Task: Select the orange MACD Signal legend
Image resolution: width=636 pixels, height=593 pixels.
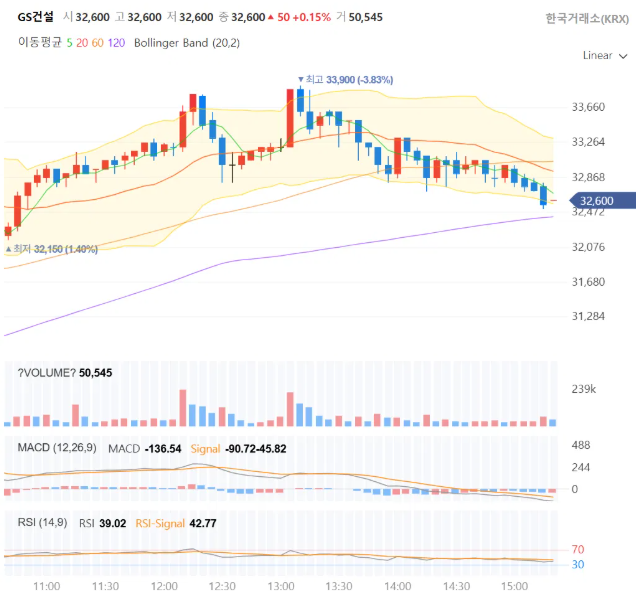Action: click(205, 449)
